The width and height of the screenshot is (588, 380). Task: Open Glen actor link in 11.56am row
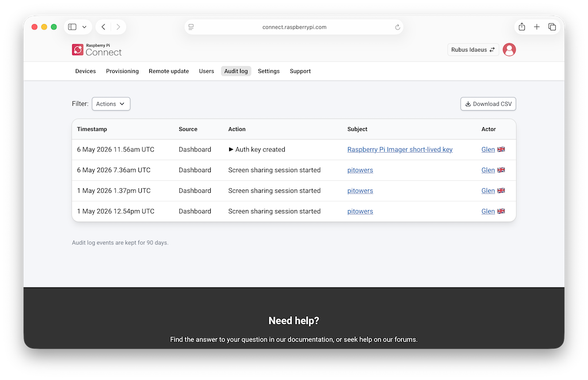[488, 149]
